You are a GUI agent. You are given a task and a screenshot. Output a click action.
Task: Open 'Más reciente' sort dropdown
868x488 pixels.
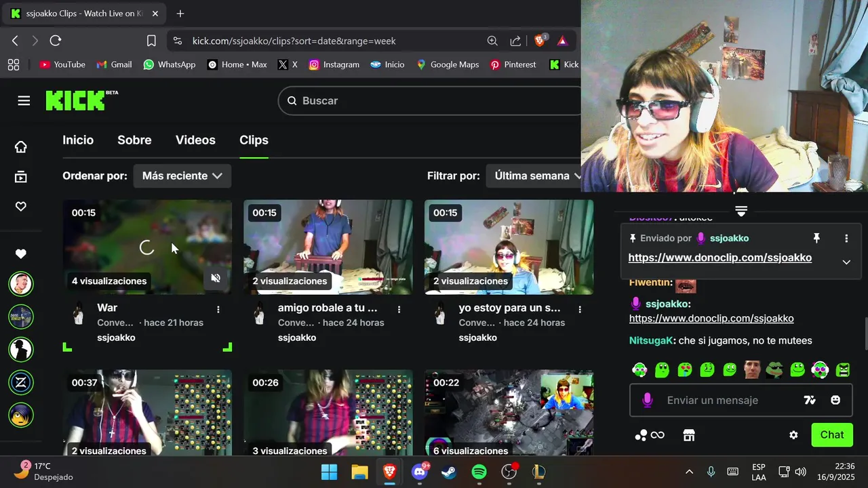(x=182, y=176)
